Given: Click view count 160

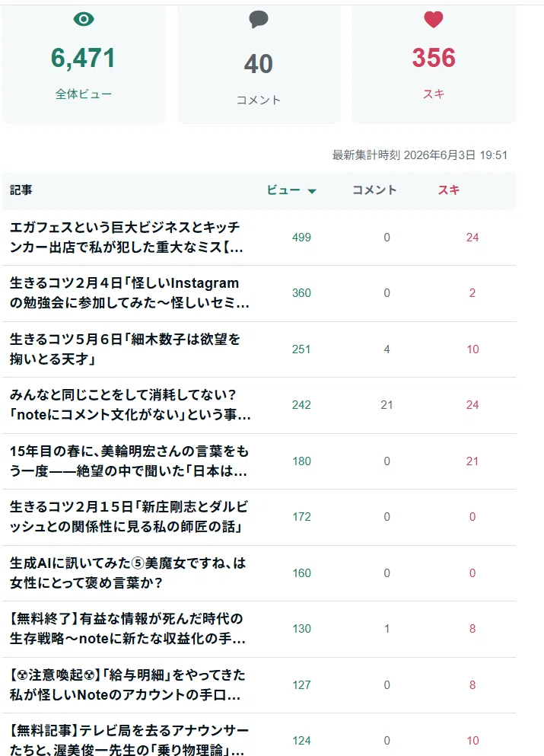Looking at the screenshot, I should (301, 573).
